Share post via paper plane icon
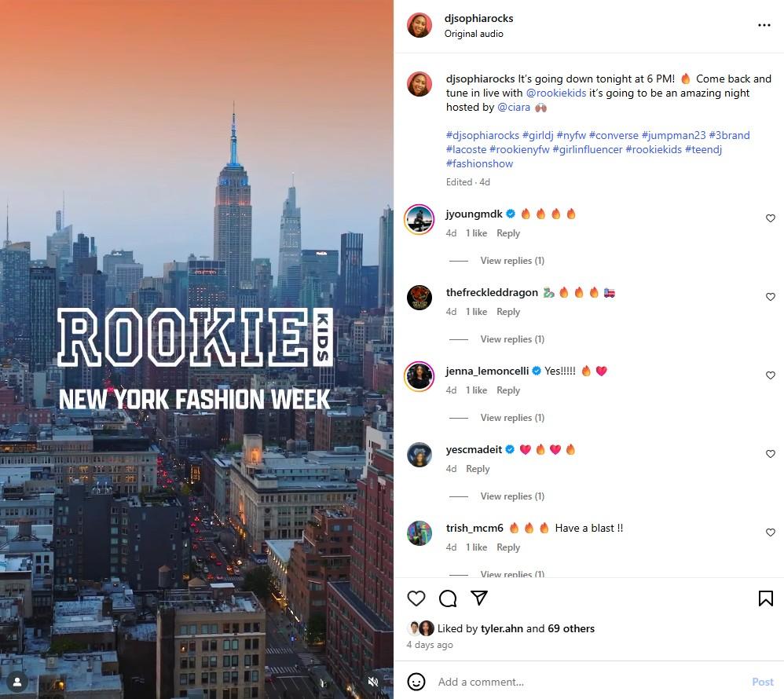This screenshot has width=784, height=699. 479,598
